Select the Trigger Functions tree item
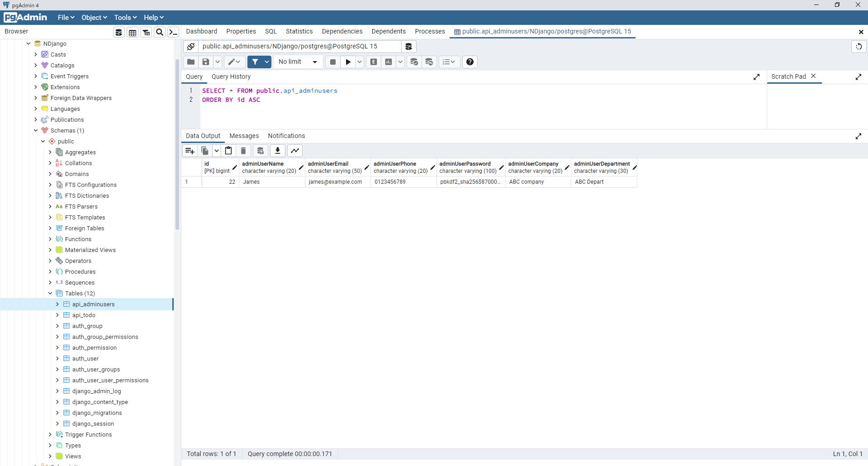Viewport: 868px width, 466px height. point(88,435)
